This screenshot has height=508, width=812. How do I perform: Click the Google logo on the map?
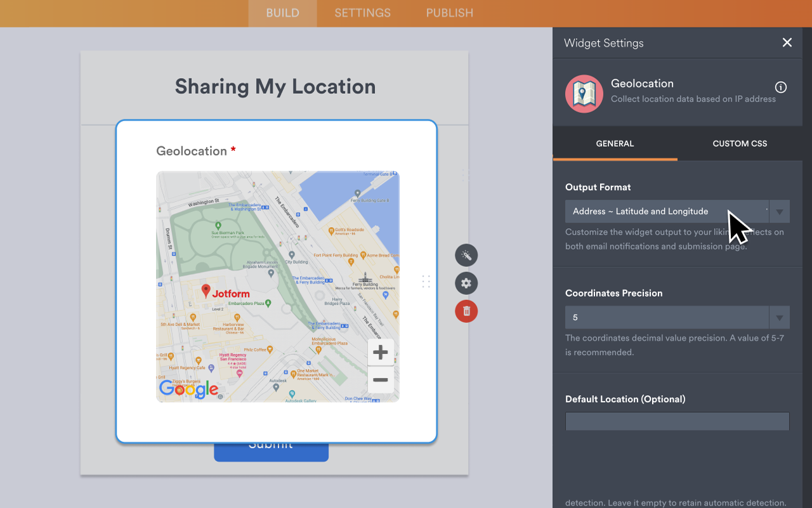188,389
